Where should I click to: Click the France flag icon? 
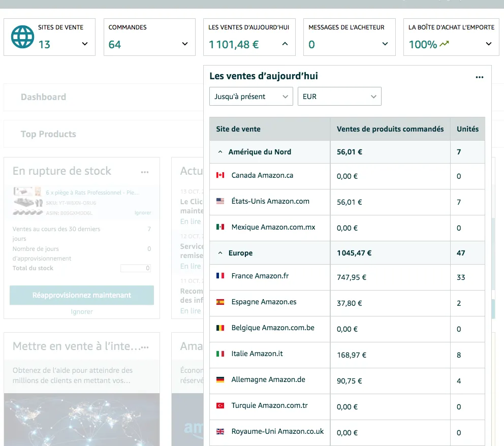pyautogui.click(x=220, y=276)
